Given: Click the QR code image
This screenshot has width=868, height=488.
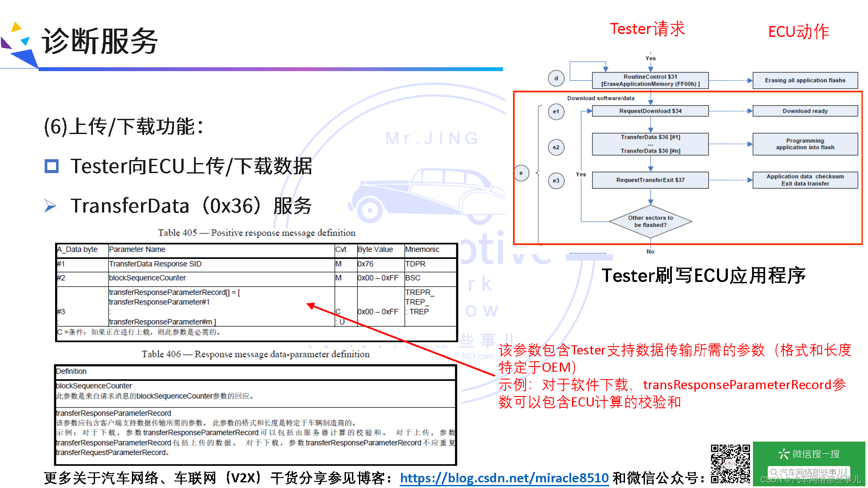Looking at the screenshot, I should point(730,463).
